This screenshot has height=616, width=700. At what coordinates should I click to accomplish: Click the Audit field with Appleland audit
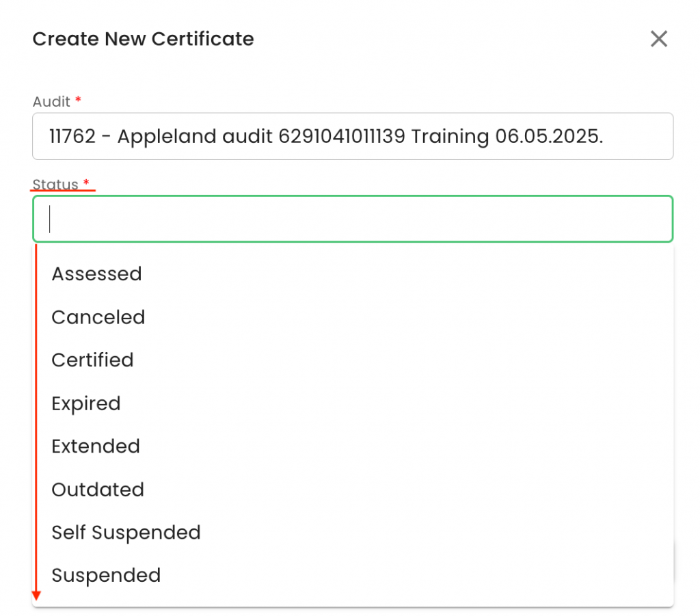(352, 137)
